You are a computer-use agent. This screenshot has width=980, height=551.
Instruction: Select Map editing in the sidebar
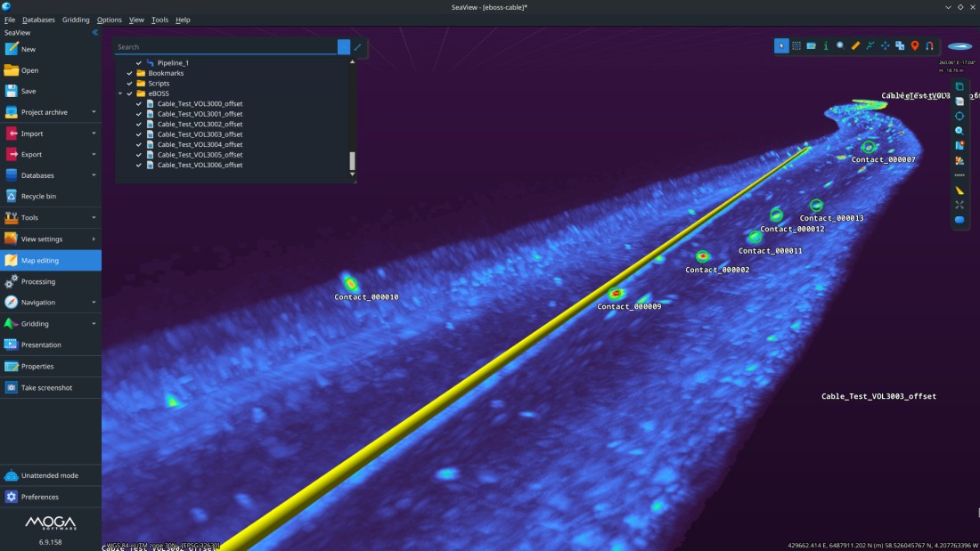[x=51, y=260]
